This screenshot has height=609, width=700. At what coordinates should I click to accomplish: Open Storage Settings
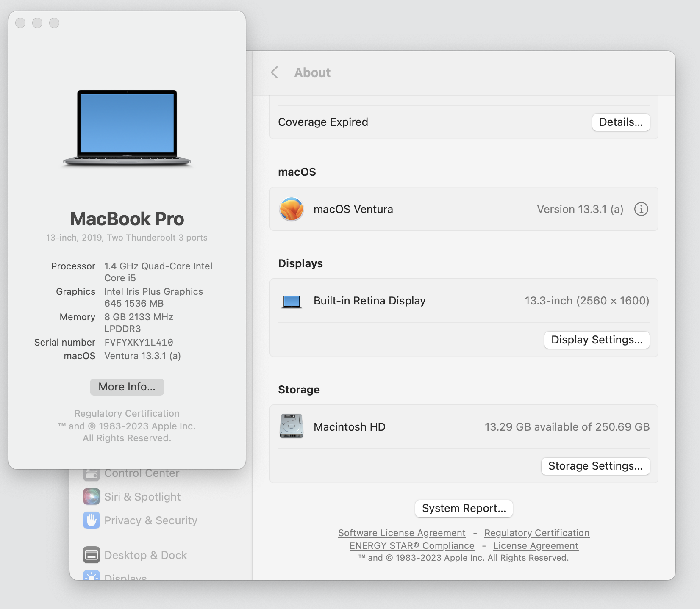coord(595,466)
